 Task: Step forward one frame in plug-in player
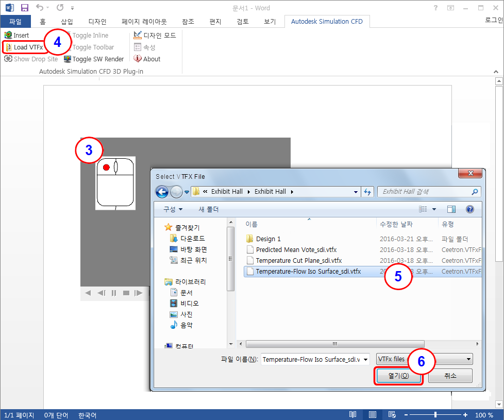139,293
